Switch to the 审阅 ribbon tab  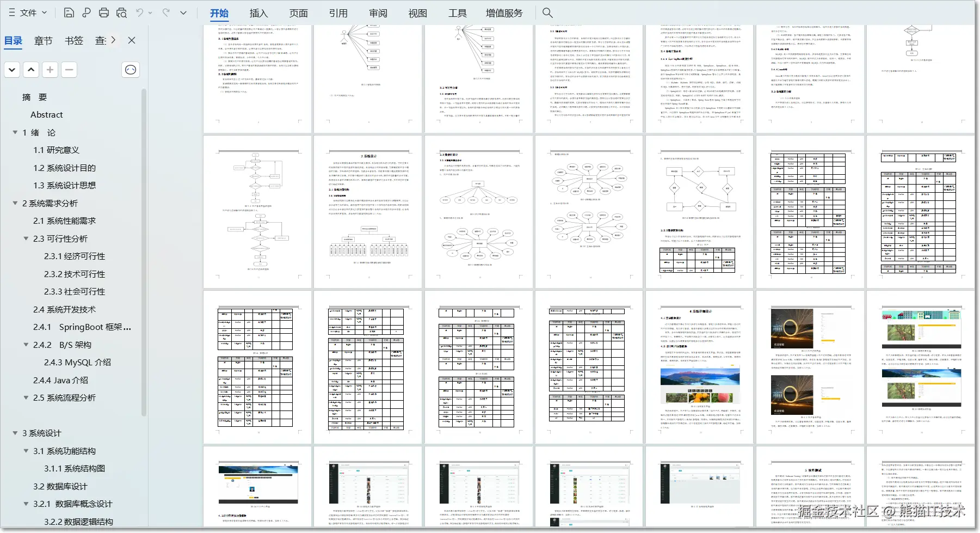point(378,13)
